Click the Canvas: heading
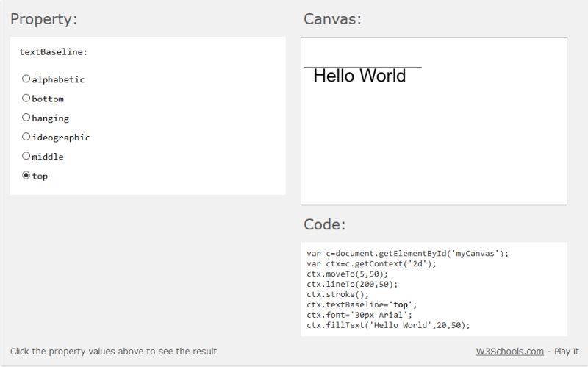This screenshot has height=367, width=588. pos(333,19)
